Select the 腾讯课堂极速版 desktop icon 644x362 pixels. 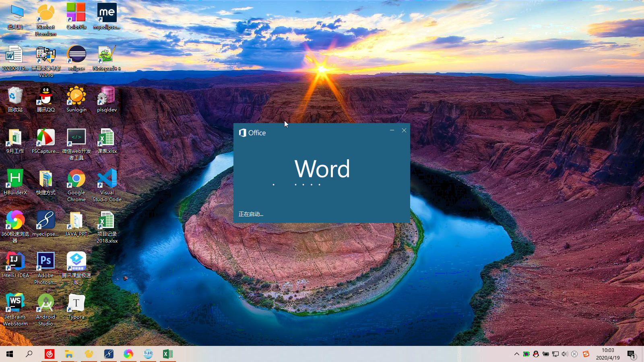point(76,268)
